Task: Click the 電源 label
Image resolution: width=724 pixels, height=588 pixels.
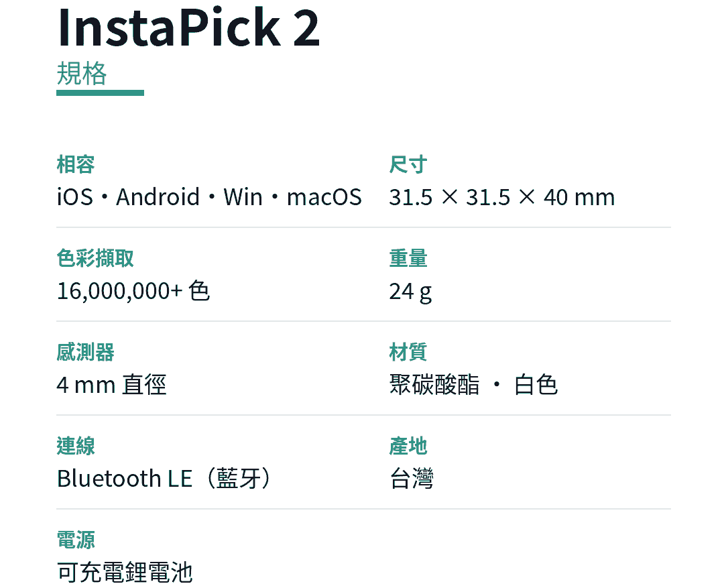Action: coord(76,540)
